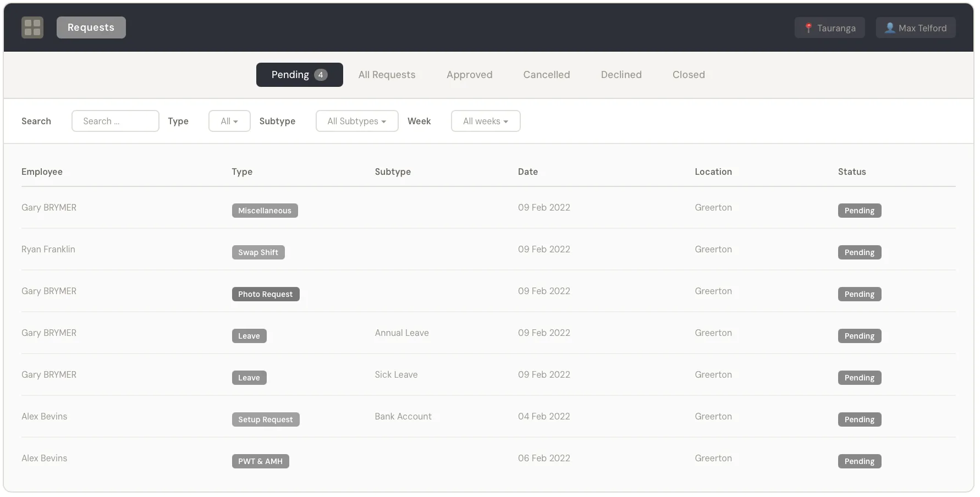Switch to the Approved tab
This screenshot has width=980, height=497.
[x=470, y=75]
